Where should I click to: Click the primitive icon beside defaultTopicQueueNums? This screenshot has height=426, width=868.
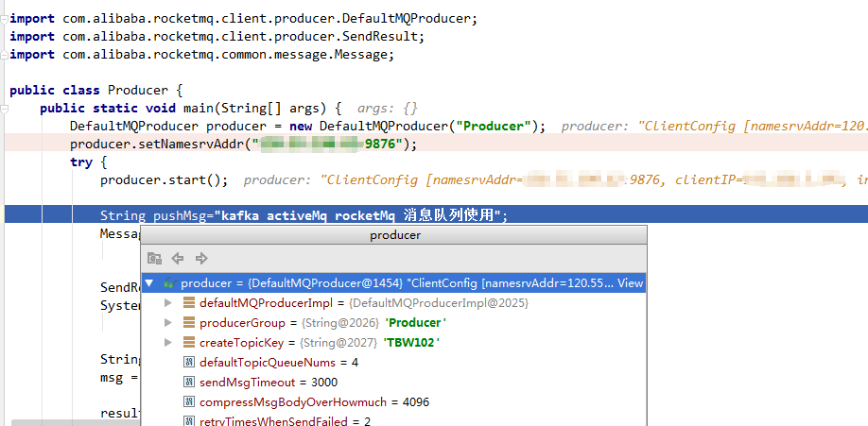pyautogui.click(x=189, y=363)
